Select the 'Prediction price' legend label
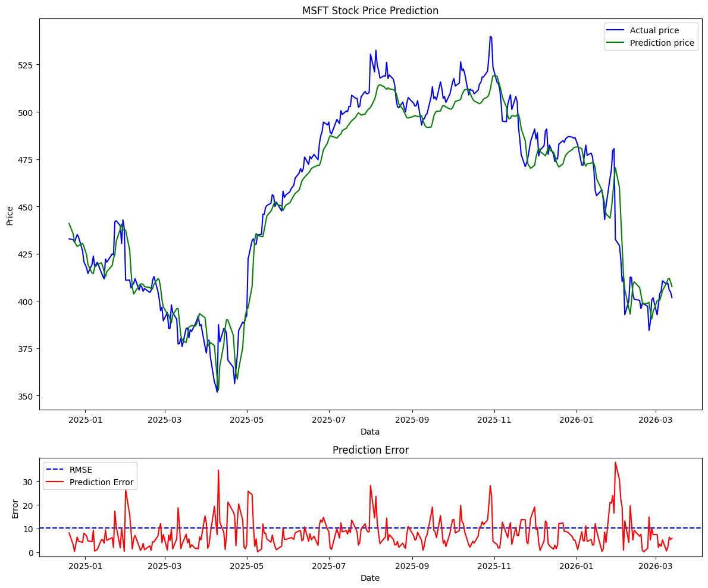 pos(662,43)
